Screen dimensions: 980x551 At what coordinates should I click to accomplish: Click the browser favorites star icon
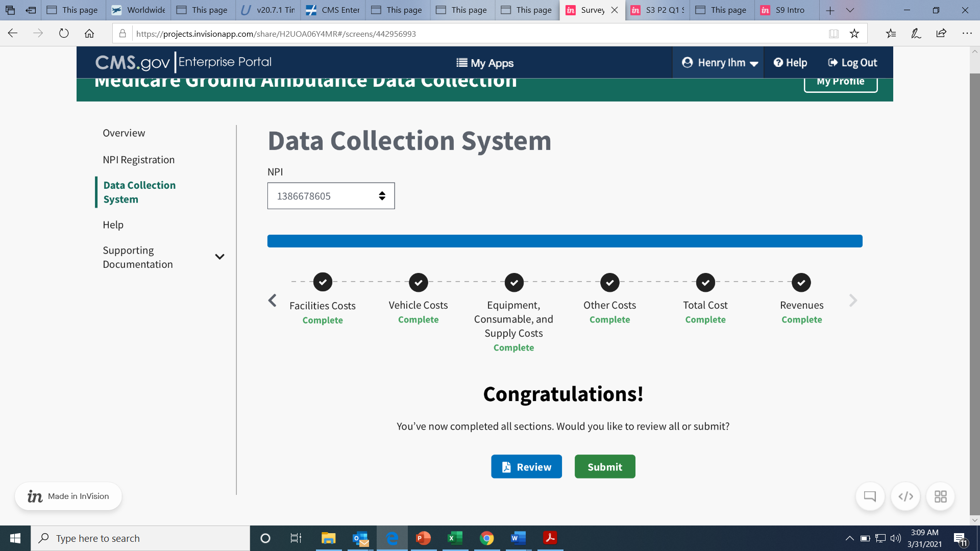coord(854,34)
